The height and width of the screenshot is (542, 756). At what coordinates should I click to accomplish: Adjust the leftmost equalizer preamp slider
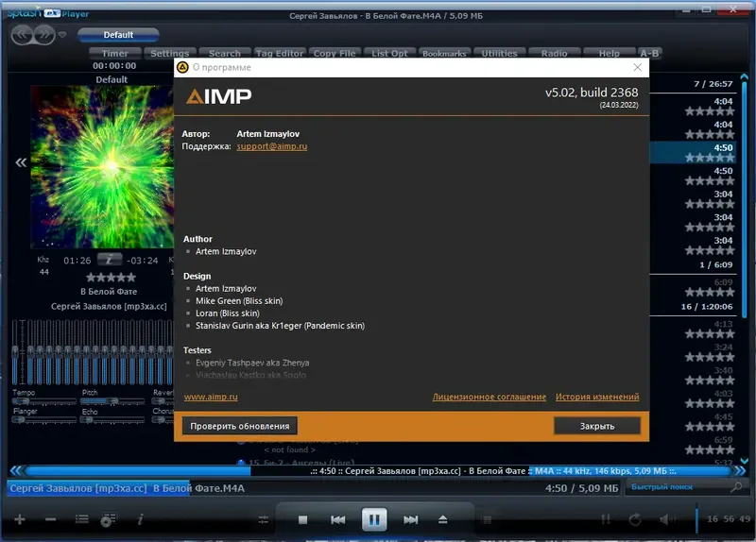[15, 351]
